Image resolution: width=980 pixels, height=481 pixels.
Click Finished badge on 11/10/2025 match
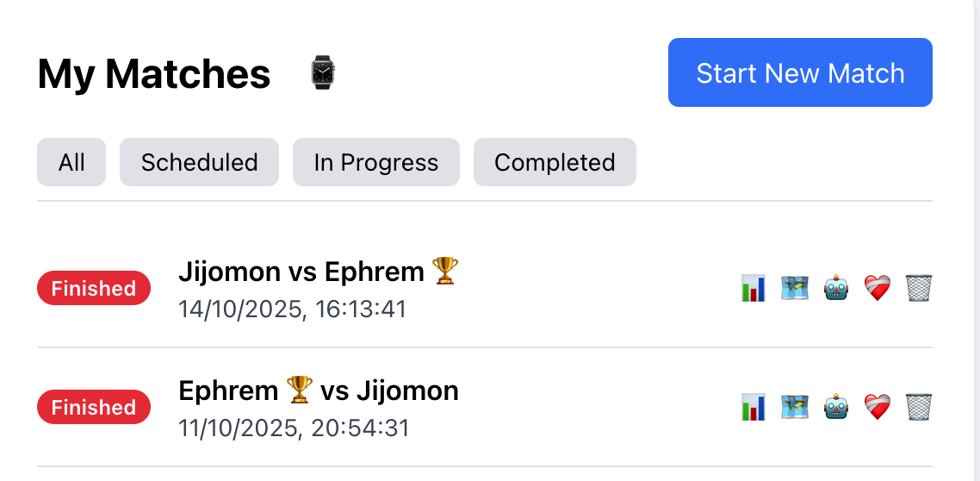[x=94, y=407]
